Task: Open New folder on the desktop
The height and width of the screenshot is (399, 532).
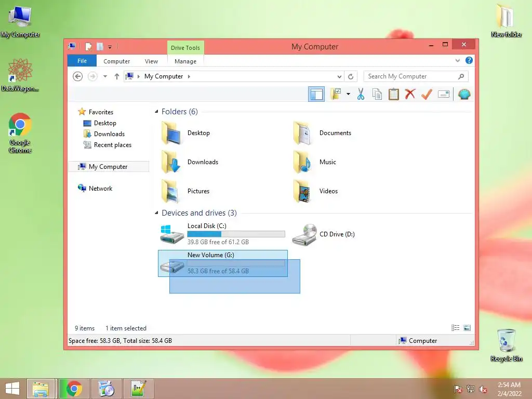Action: [506, 21]
